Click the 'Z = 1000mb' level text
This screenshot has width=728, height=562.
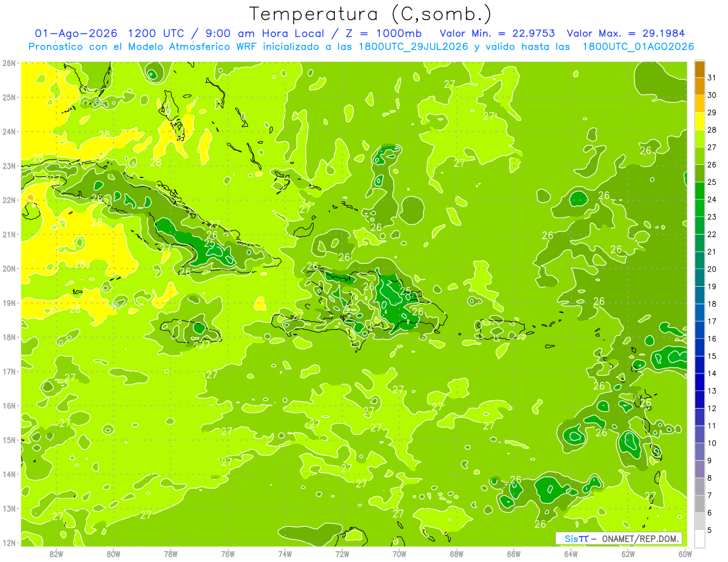[385, 33]
